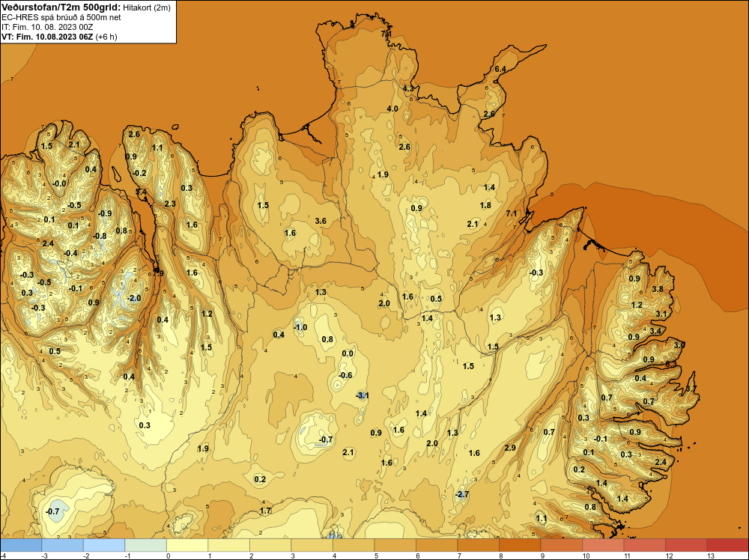
Task: Click the 1.7 temperature value
Action: [x=266, y=511]
